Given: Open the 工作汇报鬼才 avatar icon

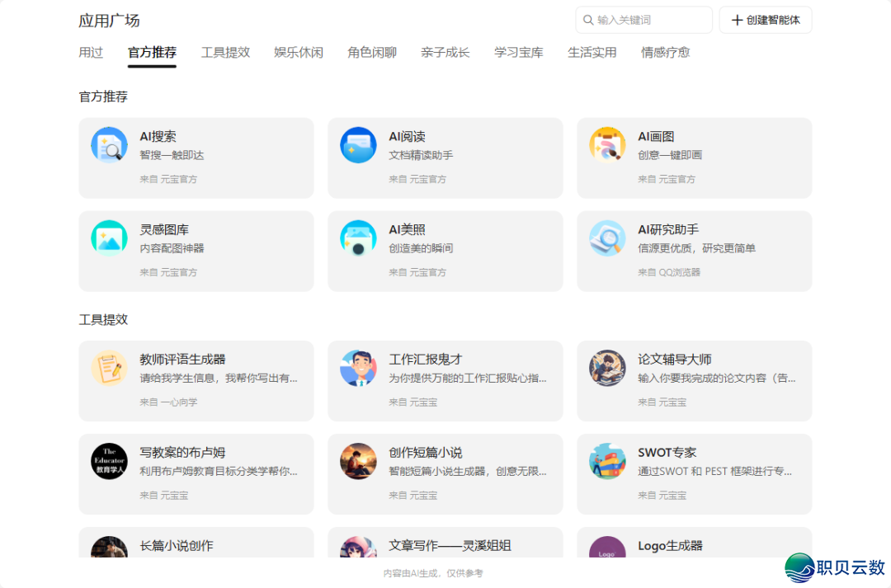Looking at the screenshot, I should coord(358,368).
